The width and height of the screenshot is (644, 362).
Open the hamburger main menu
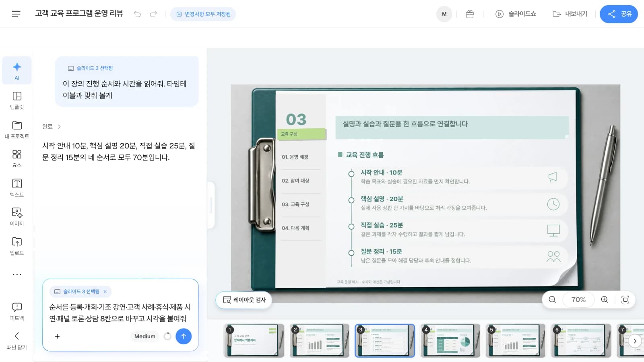click(x=16, y=14)
